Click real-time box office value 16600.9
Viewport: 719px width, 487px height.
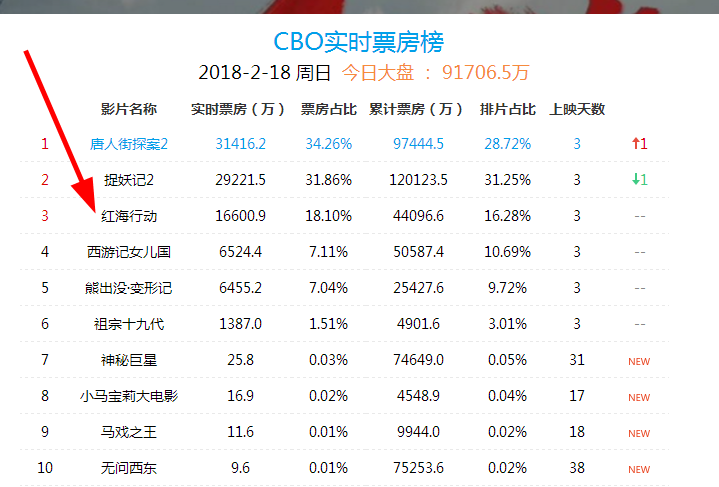click(241, 216)
